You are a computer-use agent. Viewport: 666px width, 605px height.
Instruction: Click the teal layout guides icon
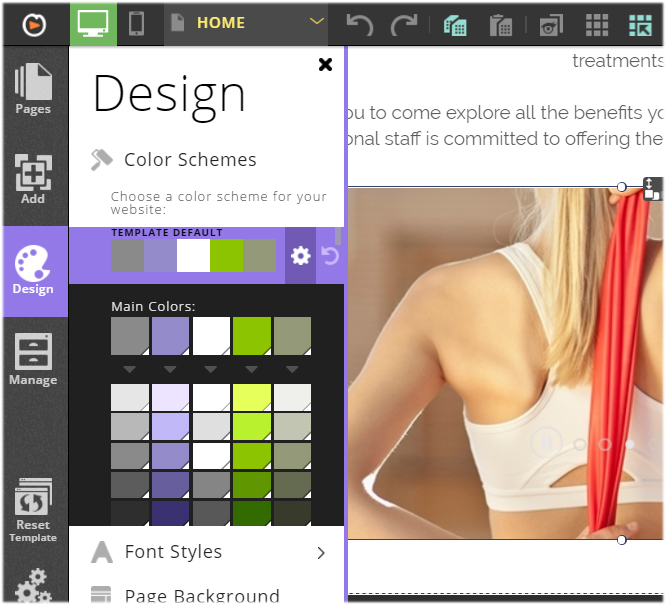(640, 25)
